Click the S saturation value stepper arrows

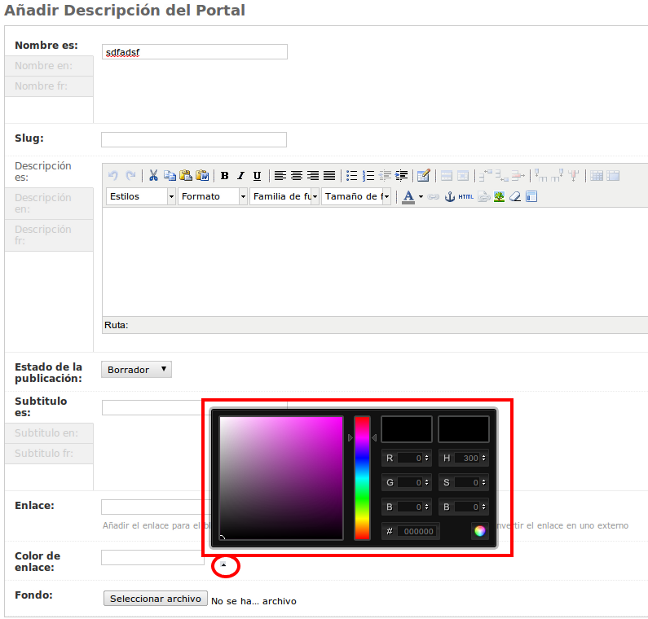click(484, 482)
